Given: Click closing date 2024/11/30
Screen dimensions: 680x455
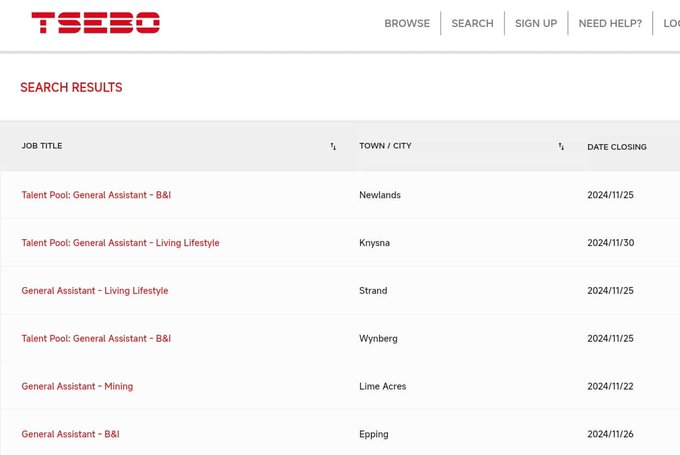Looking at the screenshot, I should tap(611, 243).
